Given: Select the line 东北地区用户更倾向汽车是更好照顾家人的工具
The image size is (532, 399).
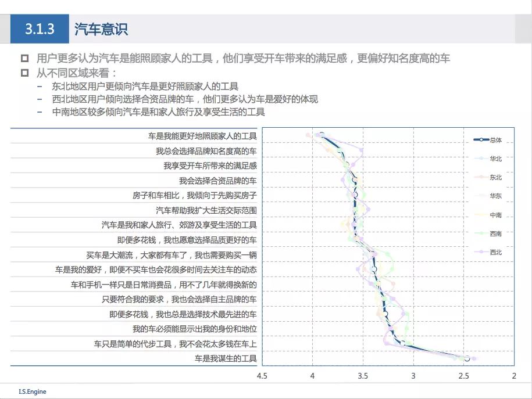Looking at the screenshot, I should [x=145, y=87].
